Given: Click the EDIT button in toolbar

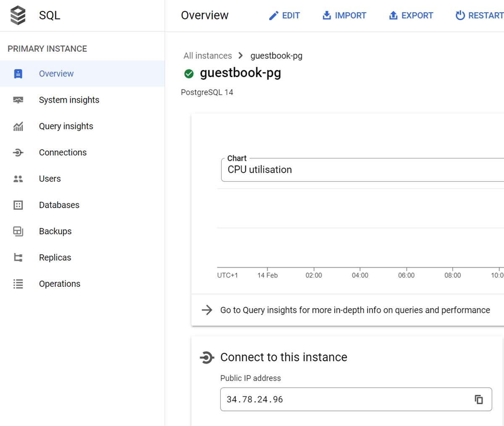Looking at the screenshot, I should tap(284, 16).
